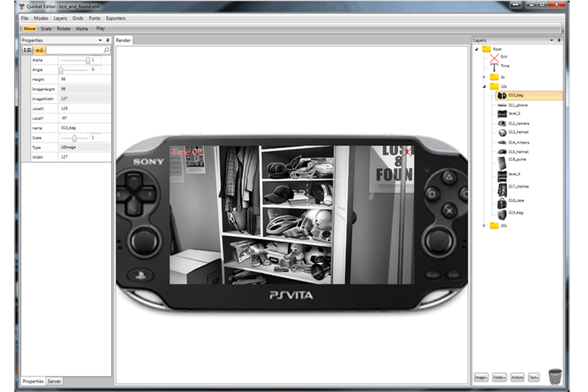The width and height of the screenshot is (588, 392).
Task: Click the 20s folder icon
Action: tap(495, 225)
